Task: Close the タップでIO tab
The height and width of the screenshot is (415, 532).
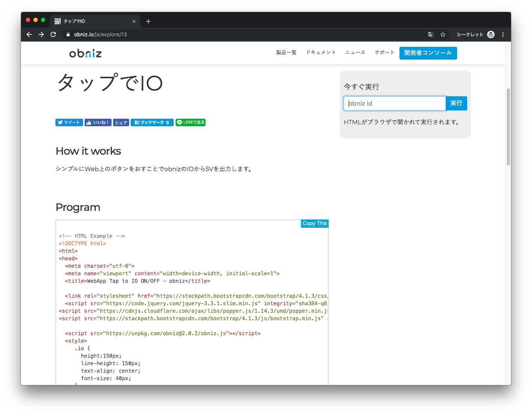Action: pyautogui.click(x=134, y=21)
